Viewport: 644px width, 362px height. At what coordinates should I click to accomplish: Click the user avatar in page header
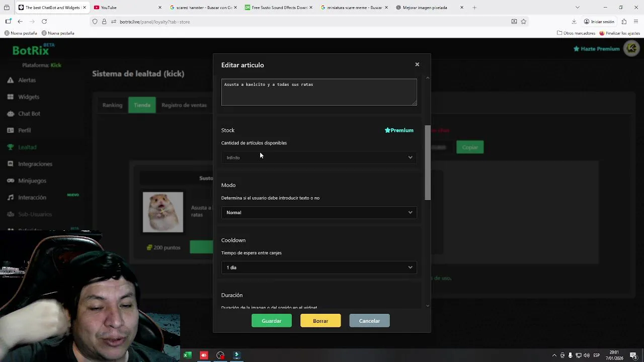(x=631, y=48)
